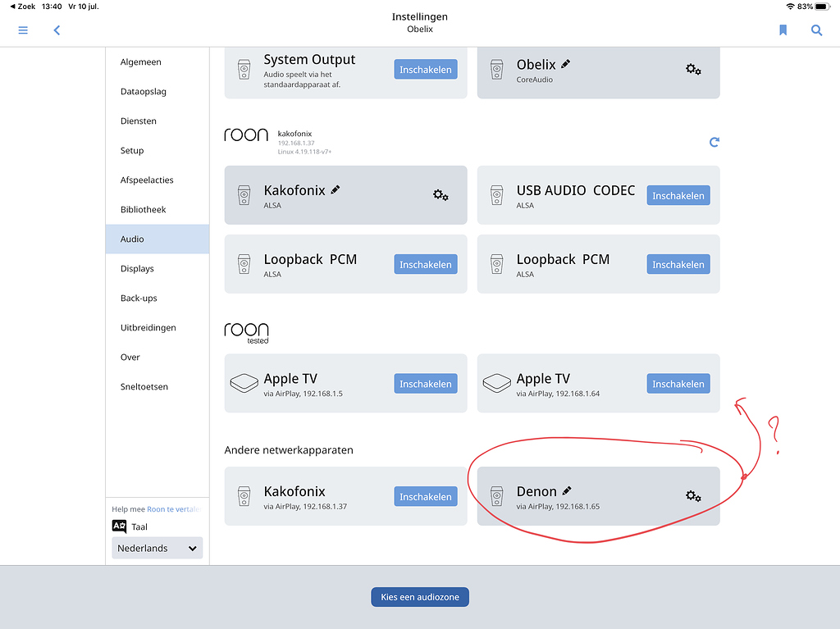This screenshot has width=840, height=629.
Task: Switch to the Displays settings section
Action: point(137,268)
